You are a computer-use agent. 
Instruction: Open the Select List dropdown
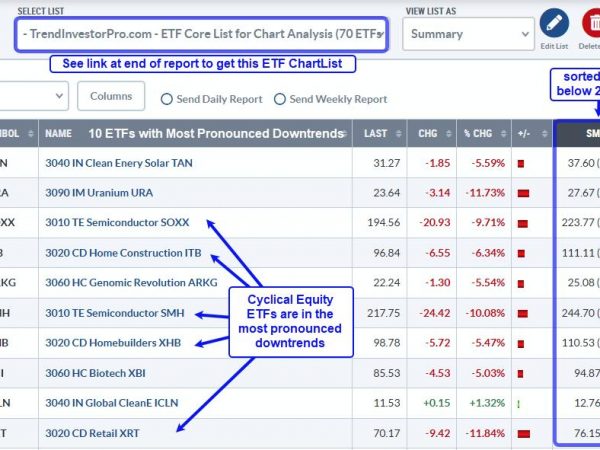202,34
